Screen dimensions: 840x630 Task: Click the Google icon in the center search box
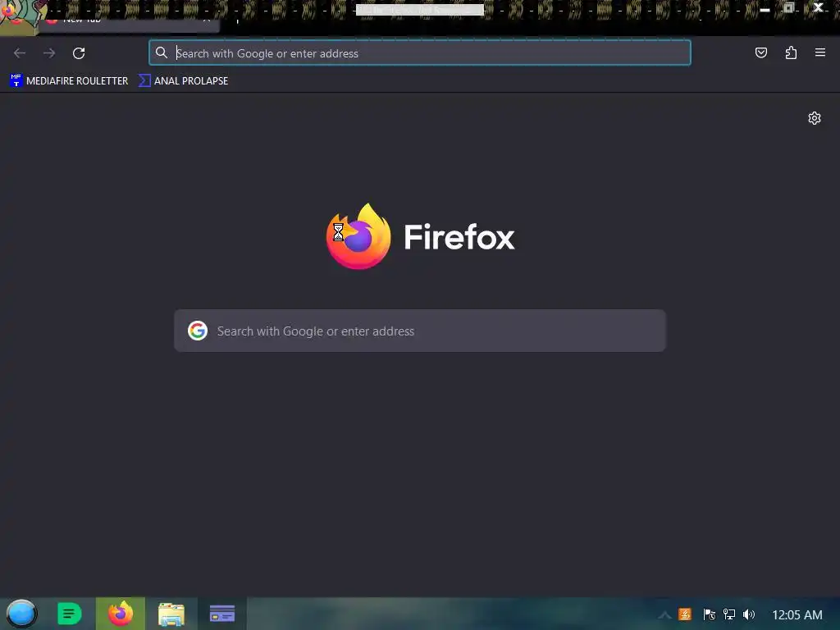click(198, 331)
